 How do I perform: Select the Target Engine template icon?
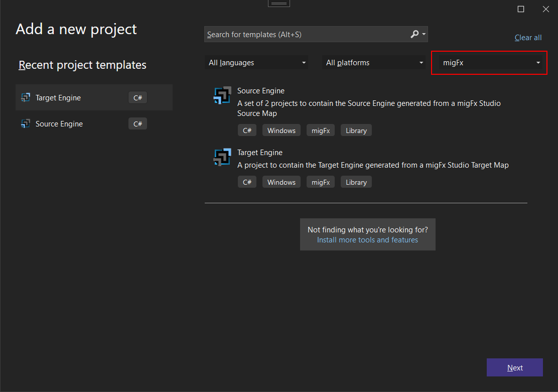[x=222, y=157]
